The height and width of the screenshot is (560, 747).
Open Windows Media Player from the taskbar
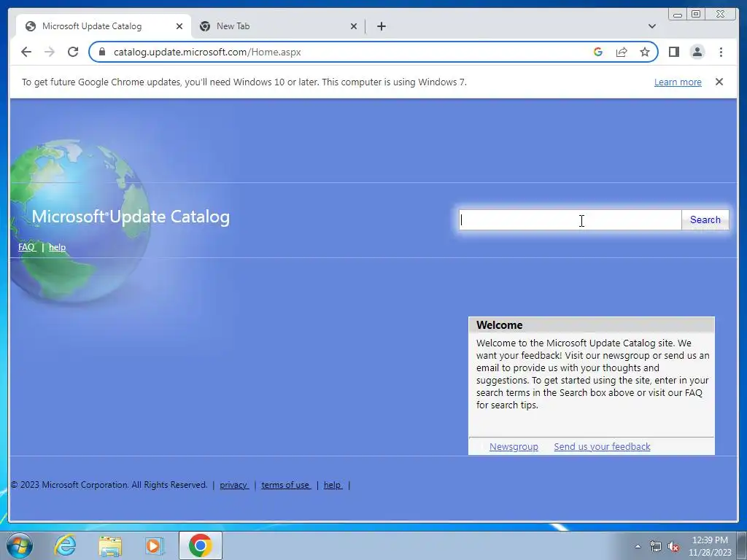click(155, 545)
